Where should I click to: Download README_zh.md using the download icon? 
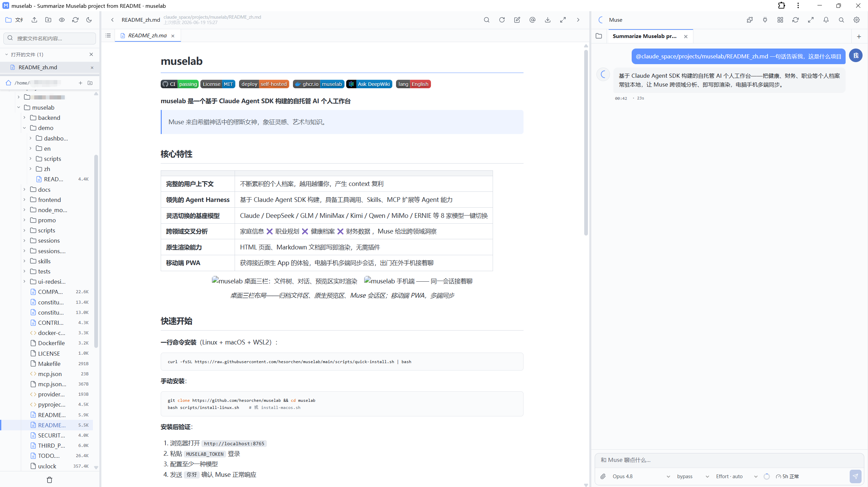coord(548,20)
